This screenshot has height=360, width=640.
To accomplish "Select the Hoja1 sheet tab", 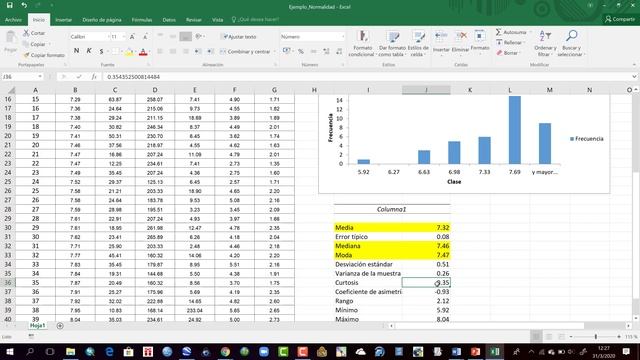I will [x=38, y=325].
